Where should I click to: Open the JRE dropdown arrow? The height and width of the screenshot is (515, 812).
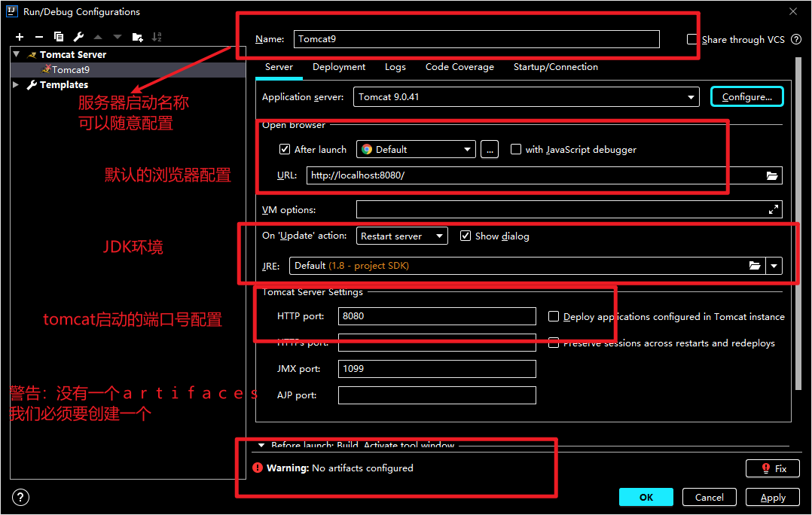point(774,266)
